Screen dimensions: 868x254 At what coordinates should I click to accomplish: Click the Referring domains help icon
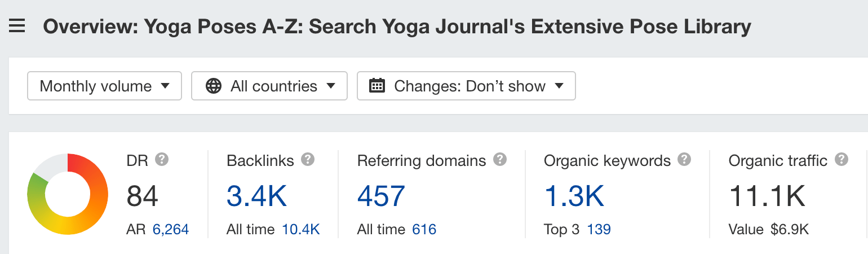[499, 160]
